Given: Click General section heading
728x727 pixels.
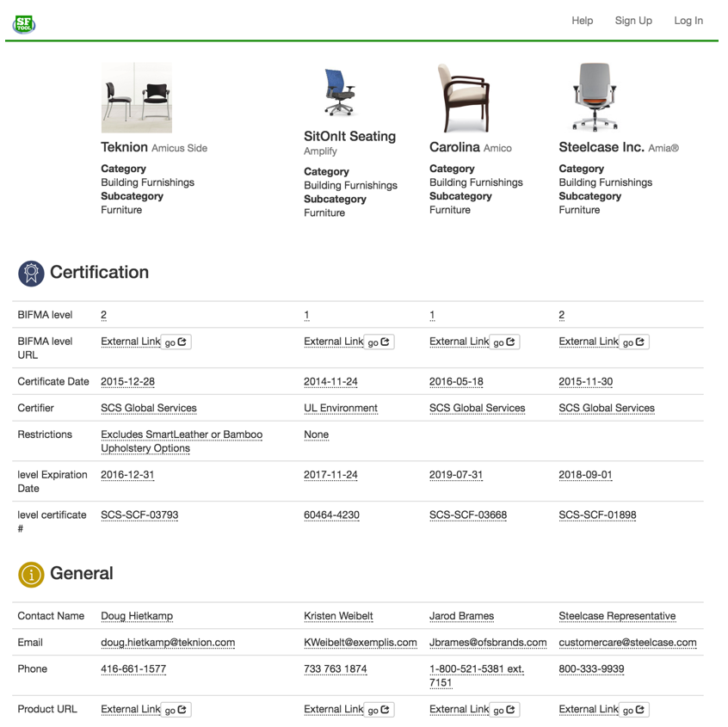Looking at the screenshot, I should pyautogui.click(x=82, y=573).
